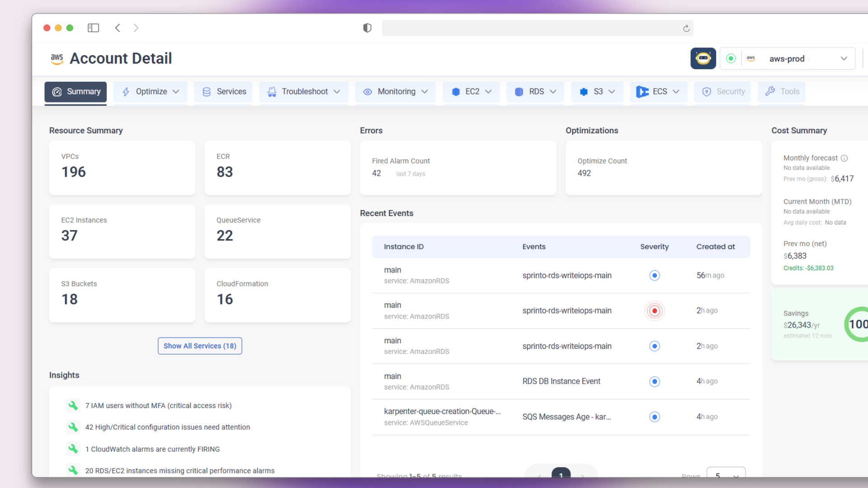Click the Troubleshoot bell icon
868x488 pixels.
[272, 91]
